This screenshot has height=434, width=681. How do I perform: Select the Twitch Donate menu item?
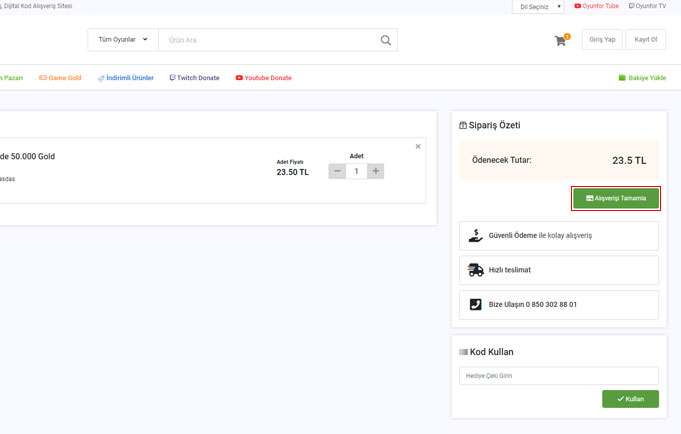pyautogui.click(x=194, y=78)
